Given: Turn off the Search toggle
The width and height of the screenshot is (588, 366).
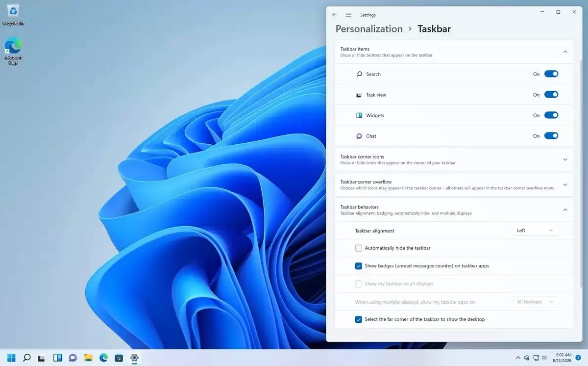Looking at the screenshot, I should point(551,74).
